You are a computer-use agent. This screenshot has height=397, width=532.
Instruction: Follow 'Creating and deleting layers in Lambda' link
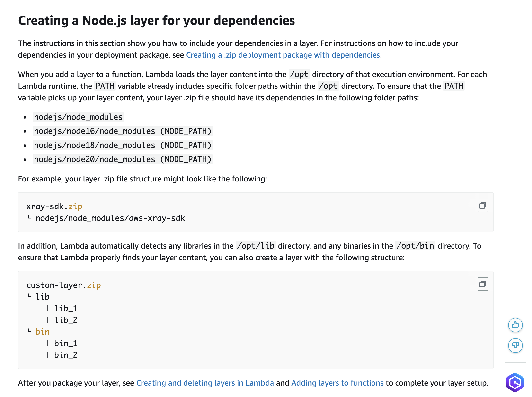(205, 383)
